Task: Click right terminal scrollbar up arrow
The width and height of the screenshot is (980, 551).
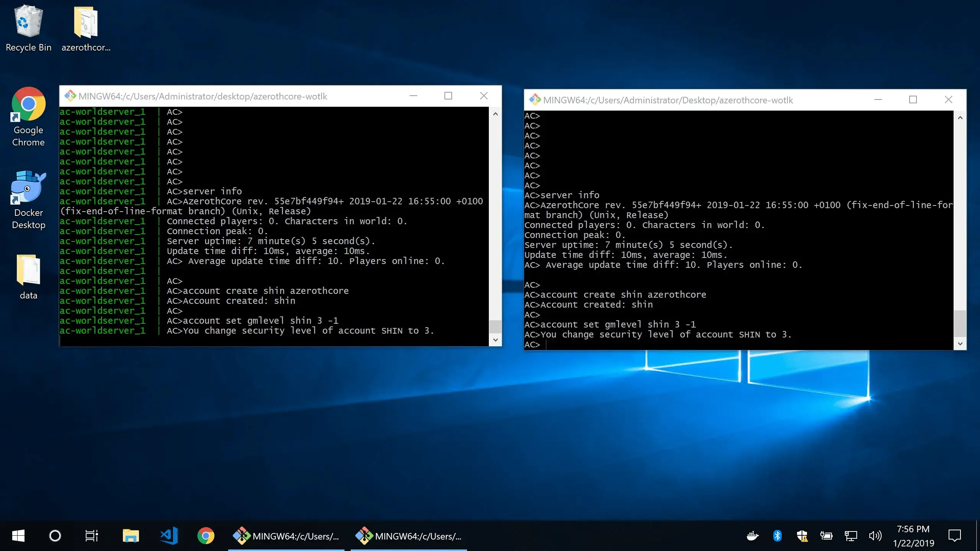Action: [960, 117]
